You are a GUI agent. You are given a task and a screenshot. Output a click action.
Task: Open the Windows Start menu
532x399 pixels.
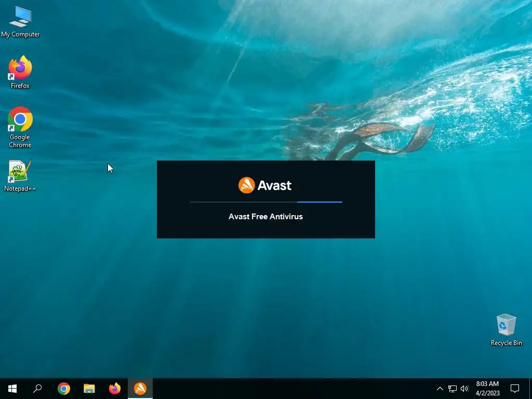pos(12,389)
